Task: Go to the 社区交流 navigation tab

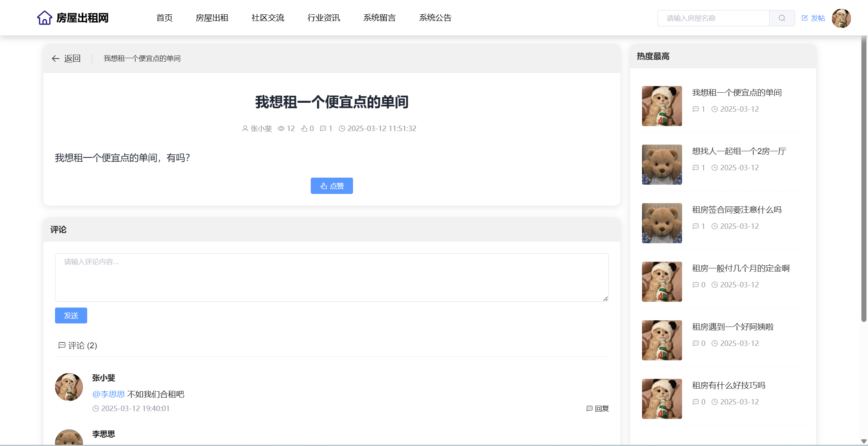Action: coord(267,18)
